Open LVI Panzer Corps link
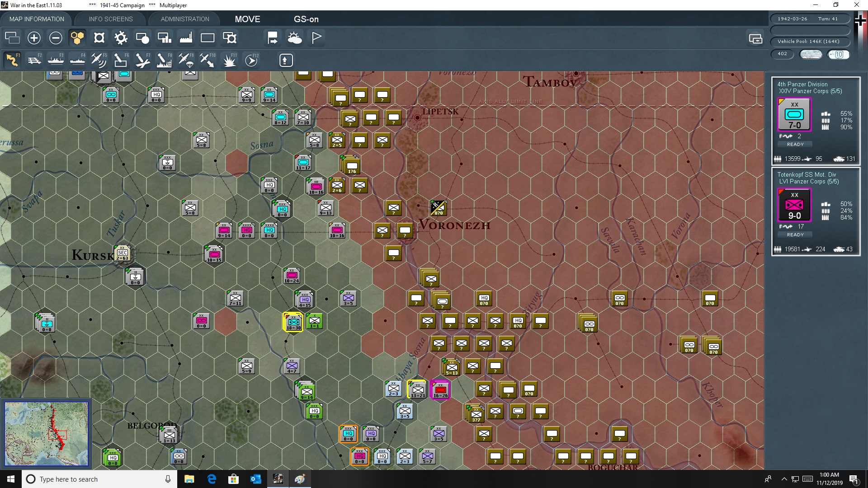The width and height of the screenshot is (868, 488). [x=809, y=181]
